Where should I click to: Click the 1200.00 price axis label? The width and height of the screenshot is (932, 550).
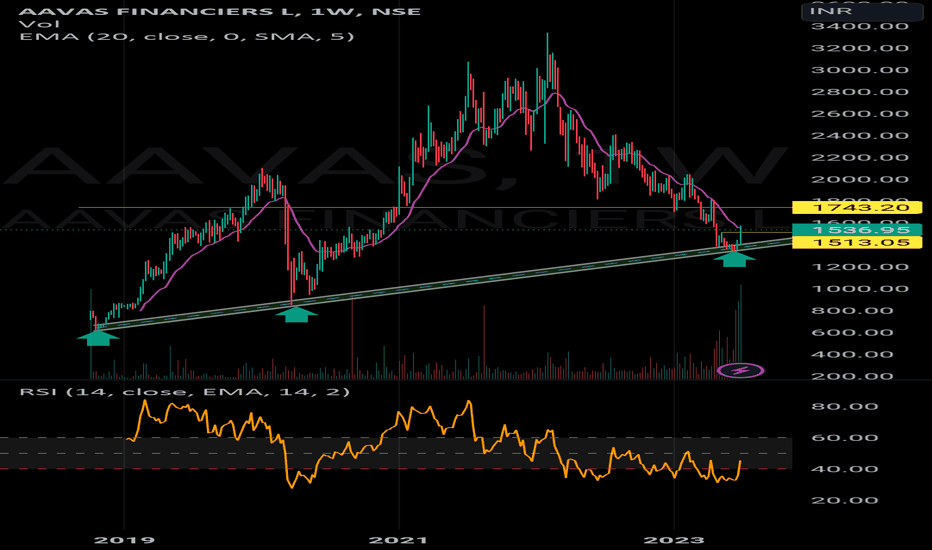[x=860, y=267]
